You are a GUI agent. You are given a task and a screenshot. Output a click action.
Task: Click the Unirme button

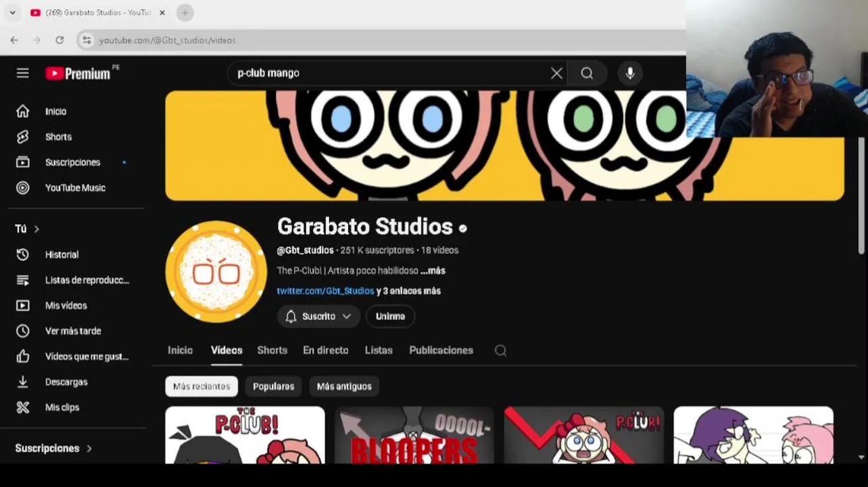[x=390, y=316]
